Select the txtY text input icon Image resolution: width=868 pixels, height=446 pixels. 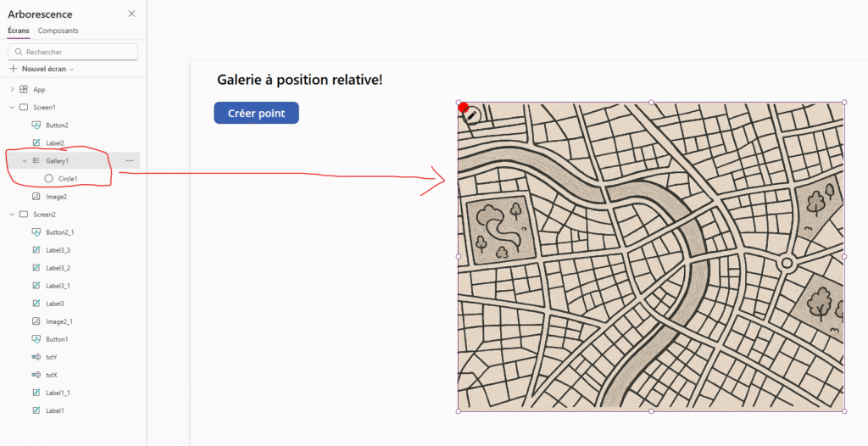36,357
